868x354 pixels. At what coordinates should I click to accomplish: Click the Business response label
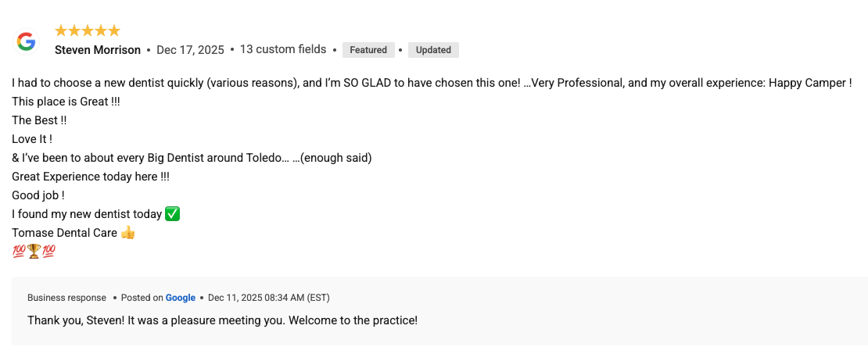(66, 298)
